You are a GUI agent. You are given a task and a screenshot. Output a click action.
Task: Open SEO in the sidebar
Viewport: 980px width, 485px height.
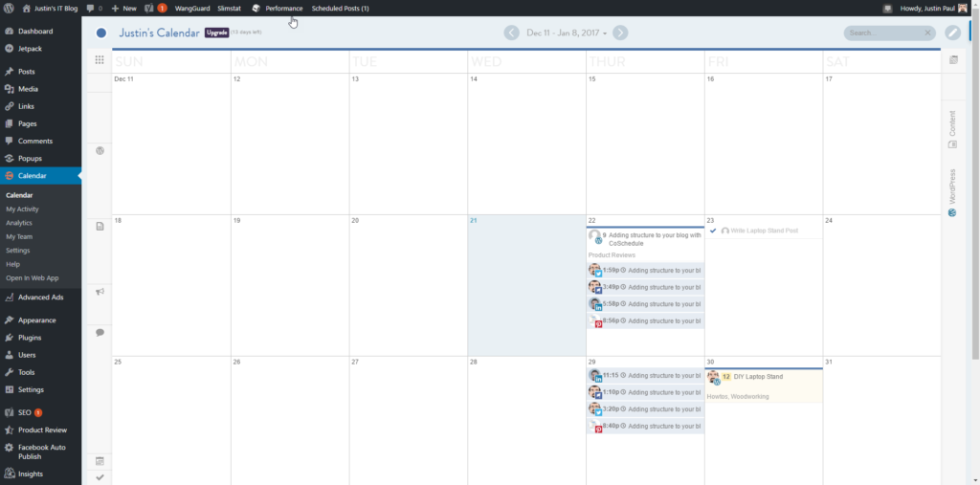point(40,412)
